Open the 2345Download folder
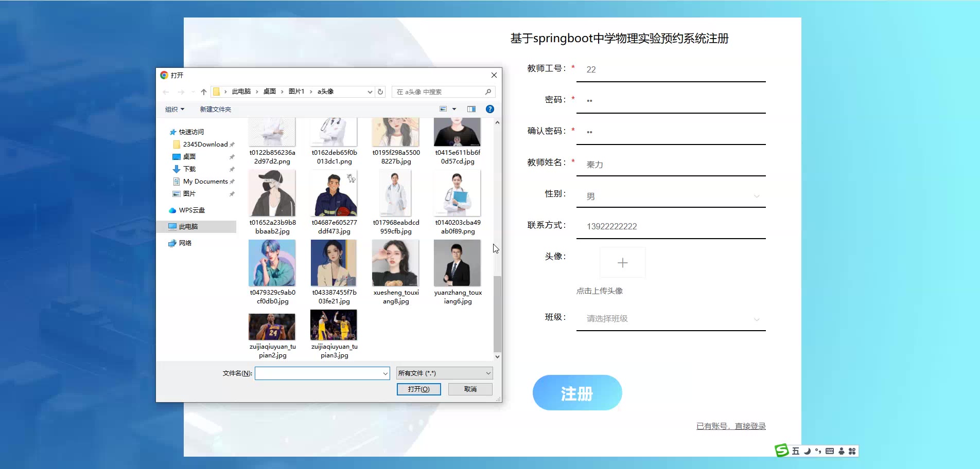Viewport: 980px width, 469px height. [205, 145]
